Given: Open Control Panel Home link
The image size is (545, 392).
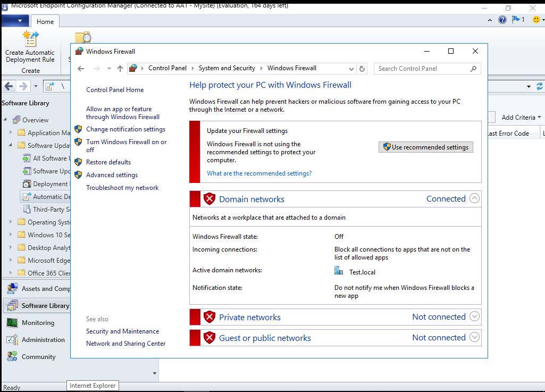Looking at the screenshot, I should pyautogui.click(x=115, y=90).
